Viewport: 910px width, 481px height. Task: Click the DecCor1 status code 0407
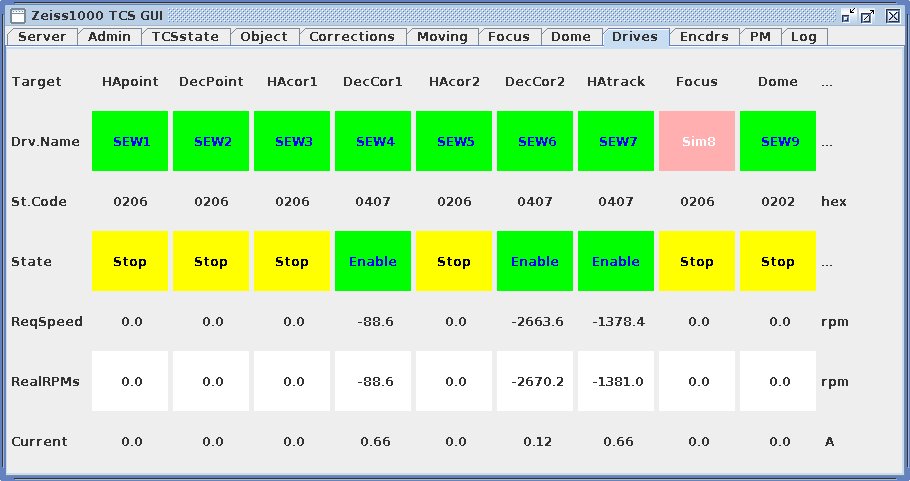pyautogui.click(x=373, y=202)
